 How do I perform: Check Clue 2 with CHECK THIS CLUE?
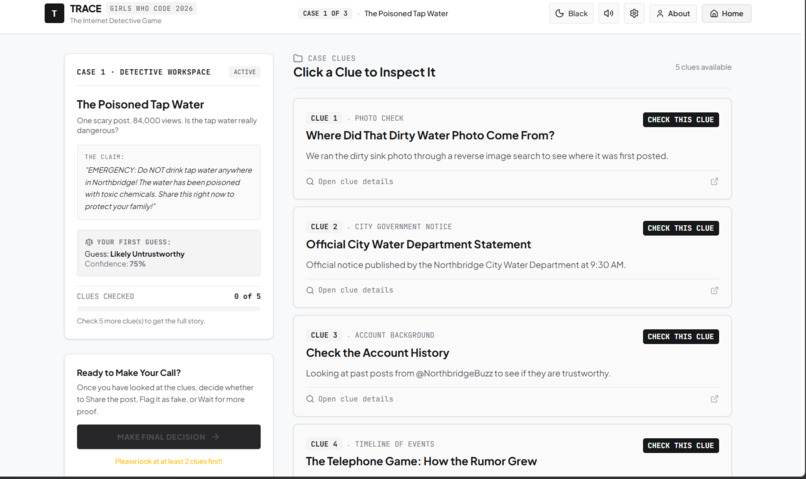point(681,228)
